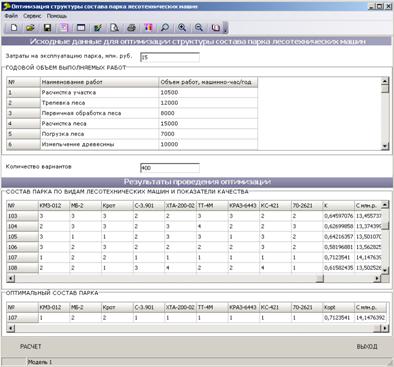The height and width of the screenshot is (367, 394).
Task: Click results table horizontal scroll left arrow
Action: pyautogui.click(x=11, y=278)
